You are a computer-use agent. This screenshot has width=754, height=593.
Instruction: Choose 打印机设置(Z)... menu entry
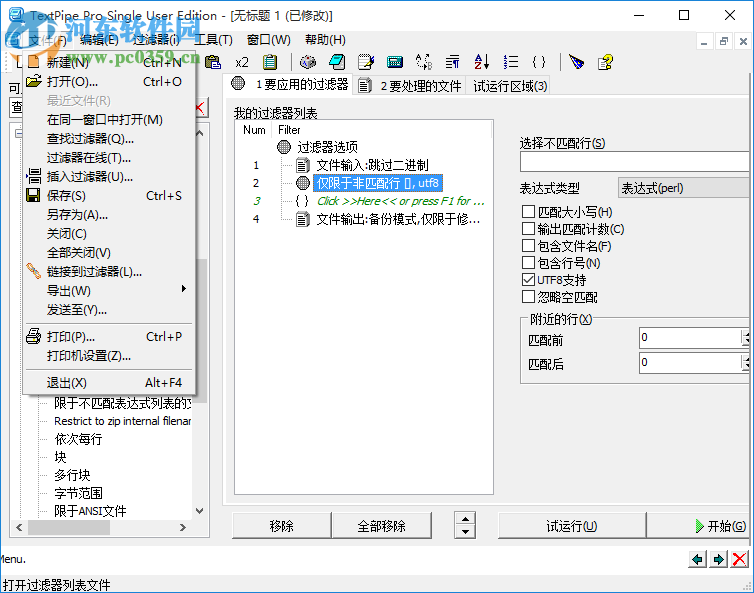[109, 355]
